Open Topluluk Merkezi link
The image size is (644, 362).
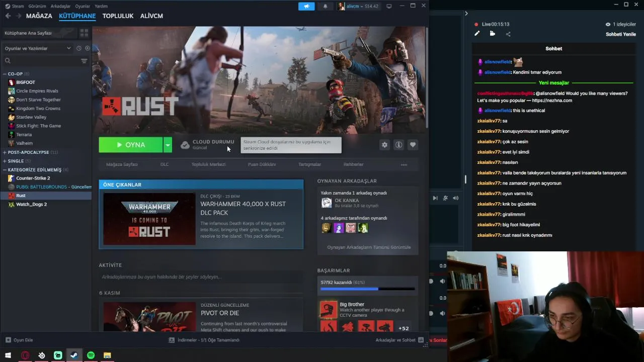point(208,164)
